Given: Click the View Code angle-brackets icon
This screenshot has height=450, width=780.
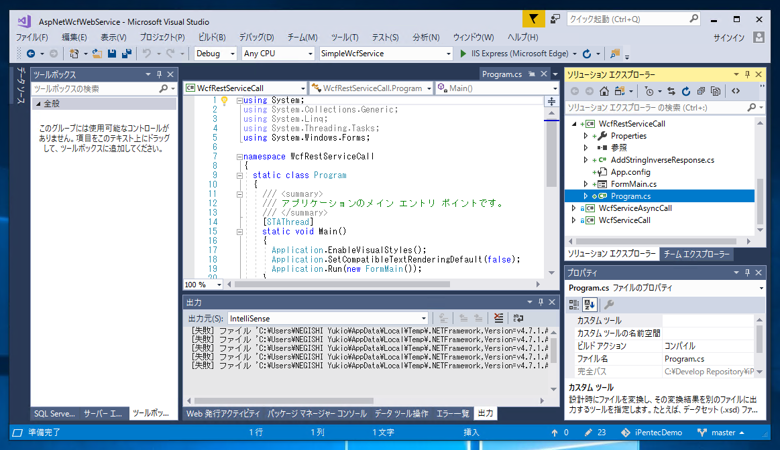Looking at the screenshot, I should (736, 91).
